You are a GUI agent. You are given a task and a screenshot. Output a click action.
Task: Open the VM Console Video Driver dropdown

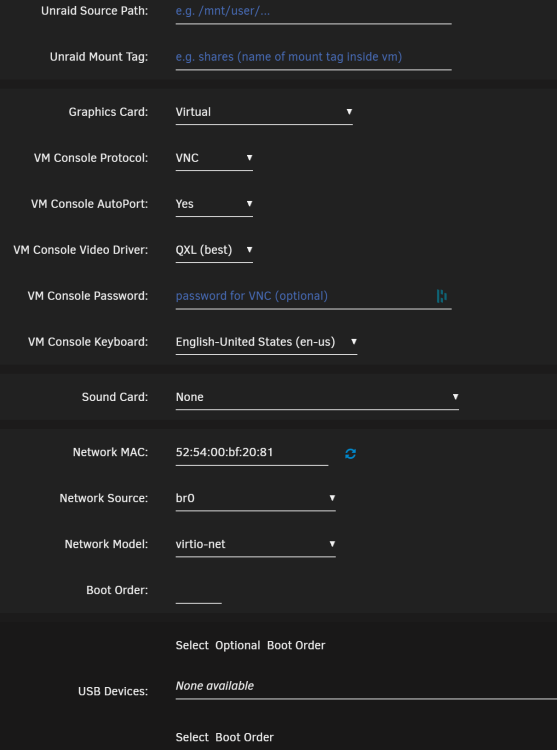[214, 250]
